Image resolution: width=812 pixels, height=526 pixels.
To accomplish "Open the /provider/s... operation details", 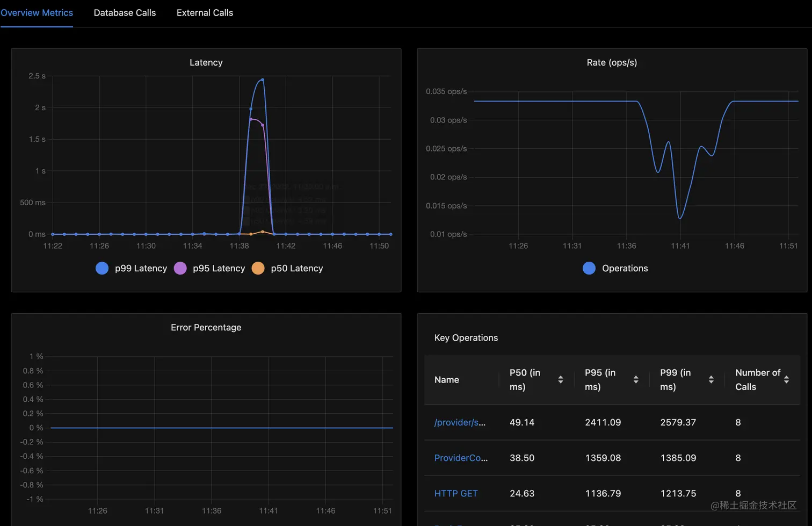I will point(461,422).
